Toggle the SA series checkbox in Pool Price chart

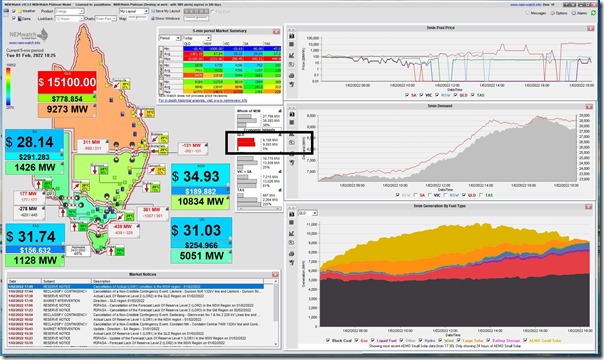pos(407,95)
